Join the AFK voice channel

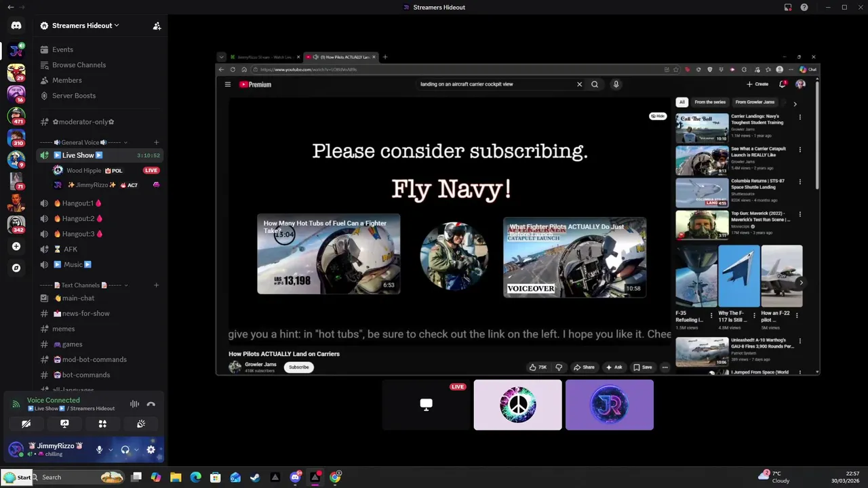(71, 249)
